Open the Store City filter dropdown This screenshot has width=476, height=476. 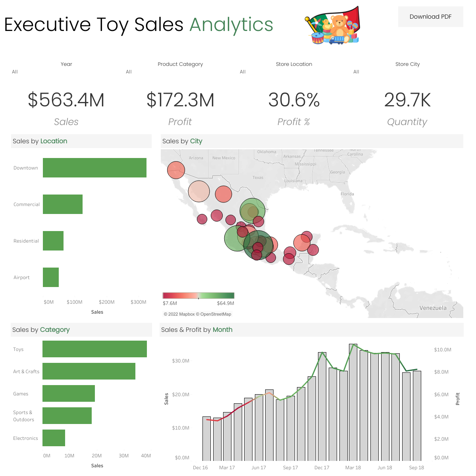coord(356,72)
